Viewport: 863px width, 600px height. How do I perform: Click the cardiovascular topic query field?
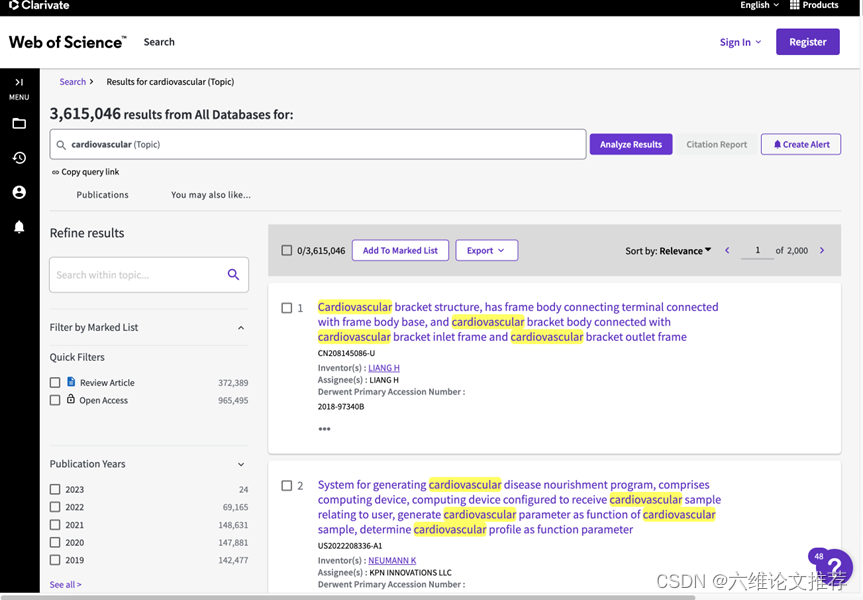tap(318, 144)
